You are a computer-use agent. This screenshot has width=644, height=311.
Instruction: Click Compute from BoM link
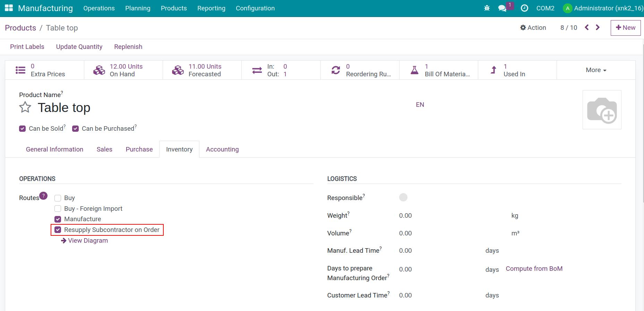pyautogui.click(x=534, y=269)
